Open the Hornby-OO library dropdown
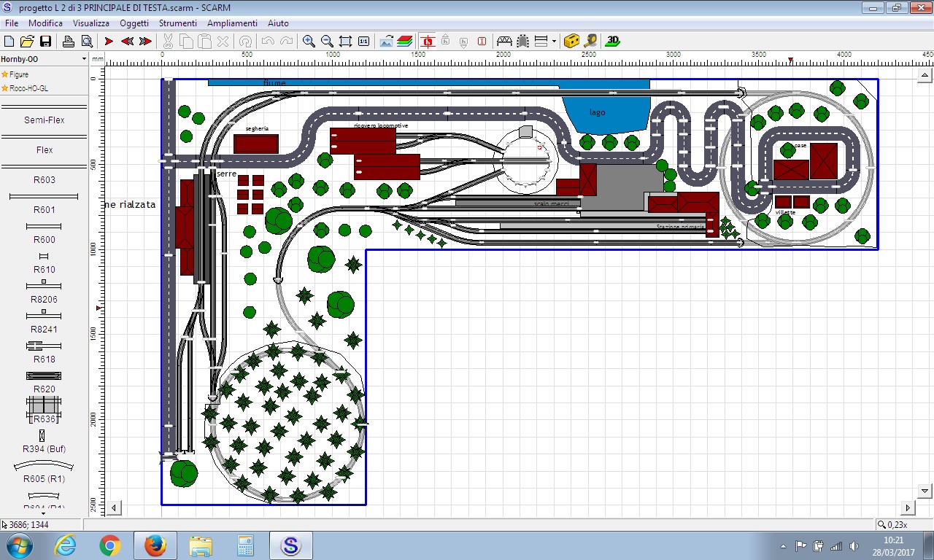 84,59
